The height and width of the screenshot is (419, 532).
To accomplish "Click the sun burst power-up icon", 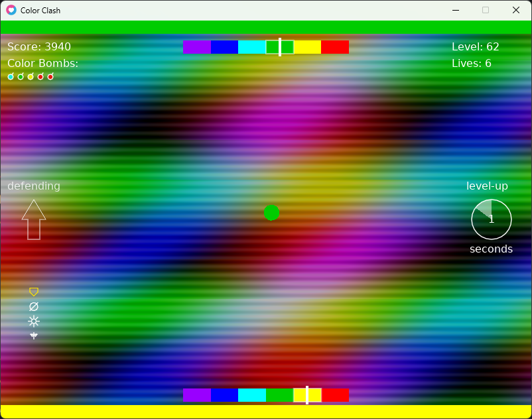I will point(34,321).
